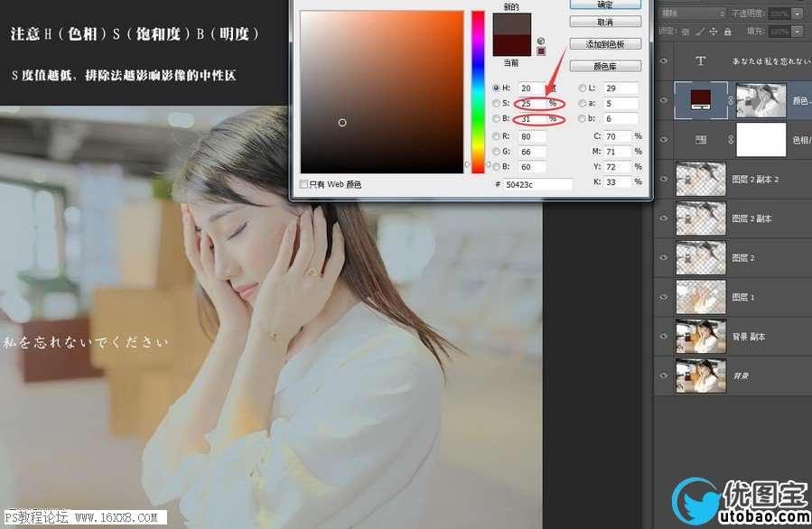The image size is (812, 529).
Task: Click the 添加到色板 button
Action: click(x=605, y=44)
